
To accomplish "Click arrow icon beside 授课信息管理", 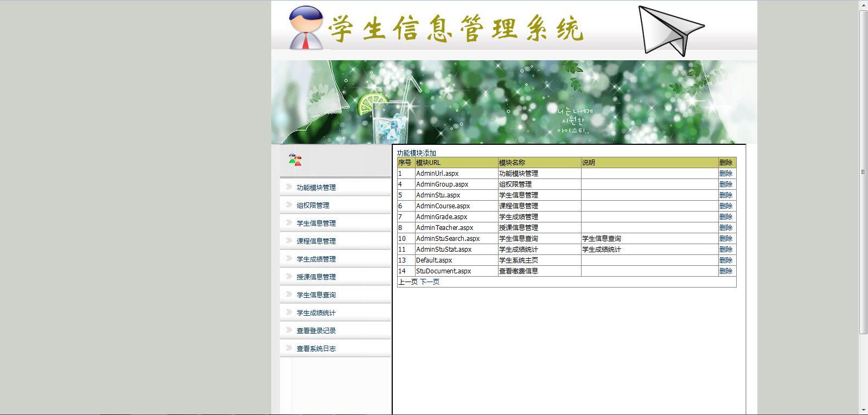I will tap(289, 277).
